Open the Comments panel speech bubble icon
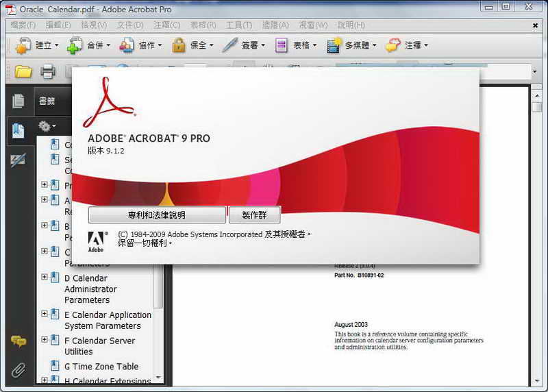Screen dimensions: 548x392 coord(18,341)
